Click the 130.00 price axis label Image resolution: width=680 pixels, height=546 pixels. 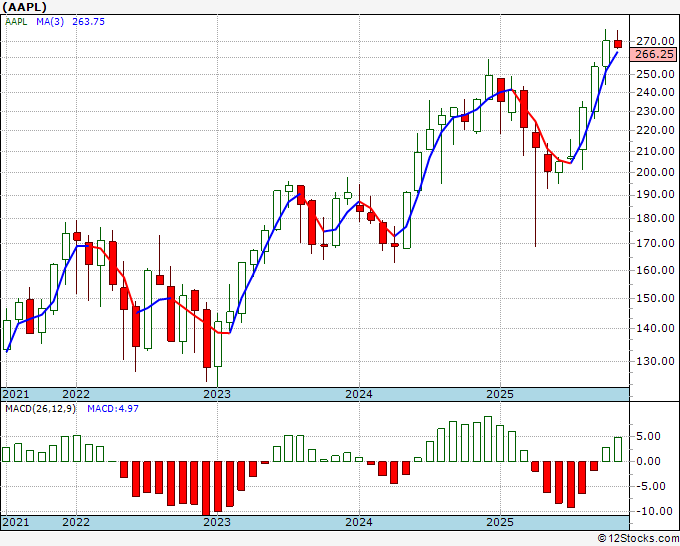(655, 361)
